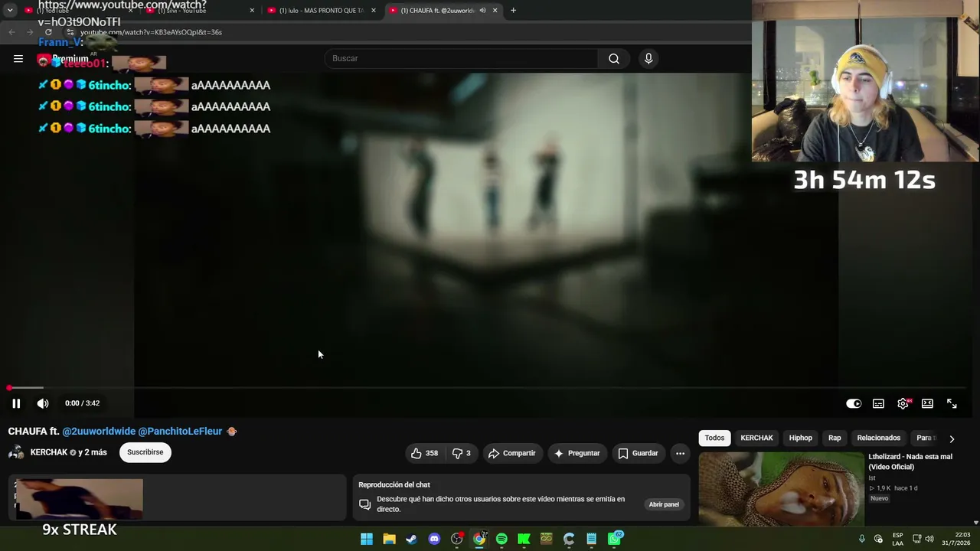Turn on subtitles with the captions icon
This screenshot has width=980, height=551.
tap(878, 403)
